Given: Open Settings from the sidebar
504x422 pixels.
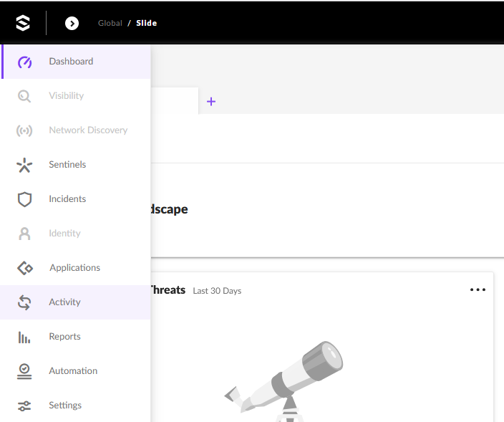Looking at the screenshot, I should 64,406.
